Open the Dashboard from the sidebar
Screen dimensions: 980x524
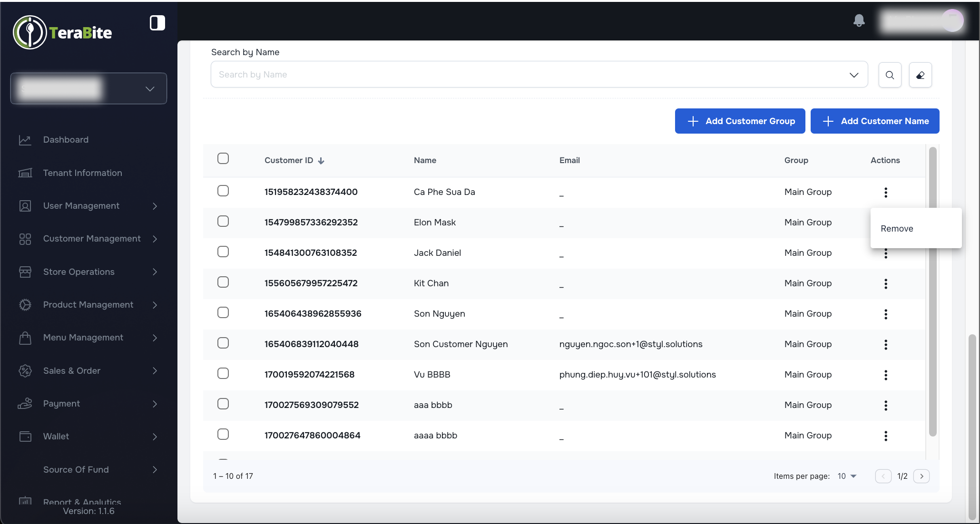pos(65,140)
